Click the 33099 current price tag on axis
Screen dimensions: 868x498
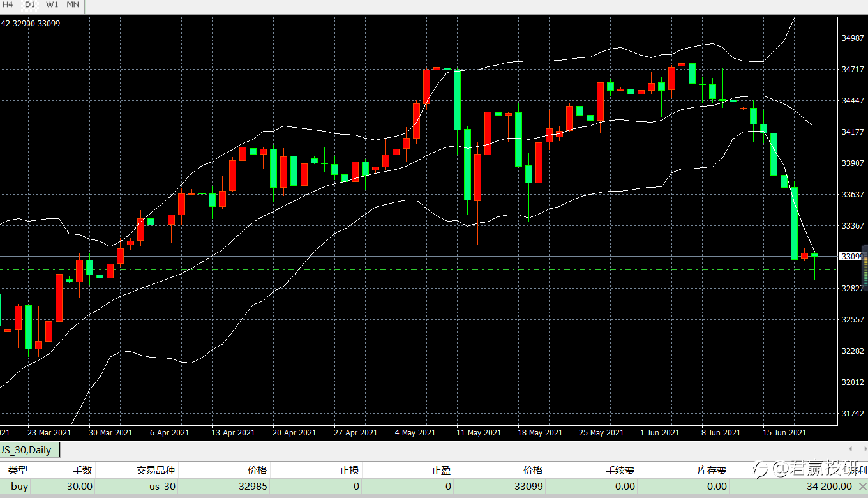851,256
